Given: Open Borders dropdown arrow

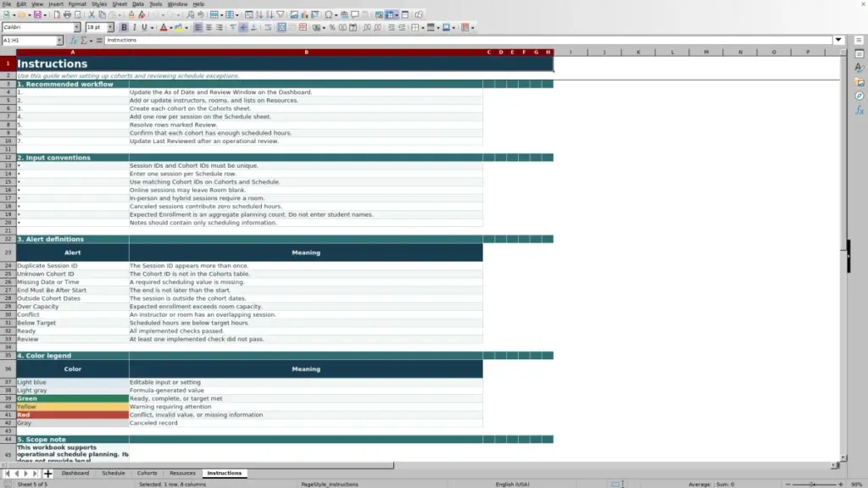Looking at the screenshot, I should pos(423,27).
